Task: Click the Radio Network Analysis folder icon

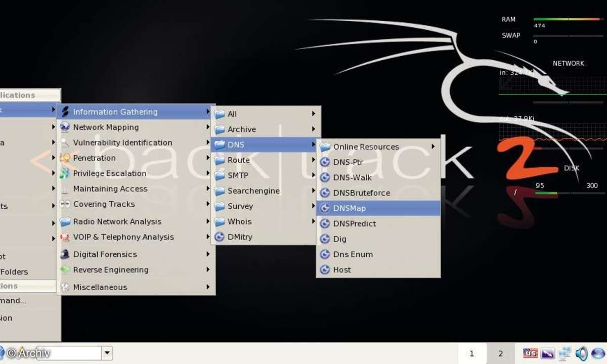Action: point(65,221)
